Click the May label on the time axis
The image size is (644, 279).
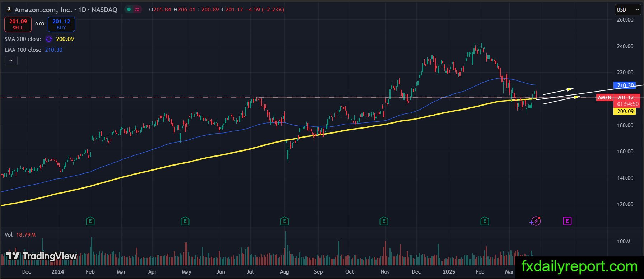click(187, 272)
